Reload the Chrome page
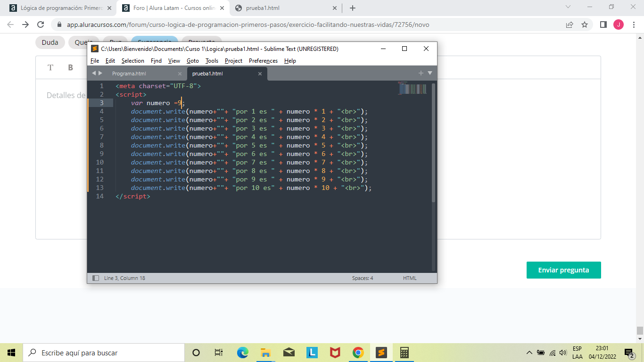 [41, 25]
